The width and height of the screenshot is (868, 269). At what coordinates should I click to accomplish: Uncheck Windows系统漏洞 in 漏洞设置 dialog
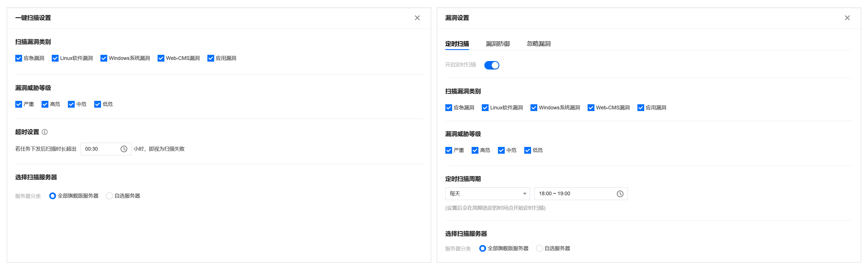[x=534, y=108]
